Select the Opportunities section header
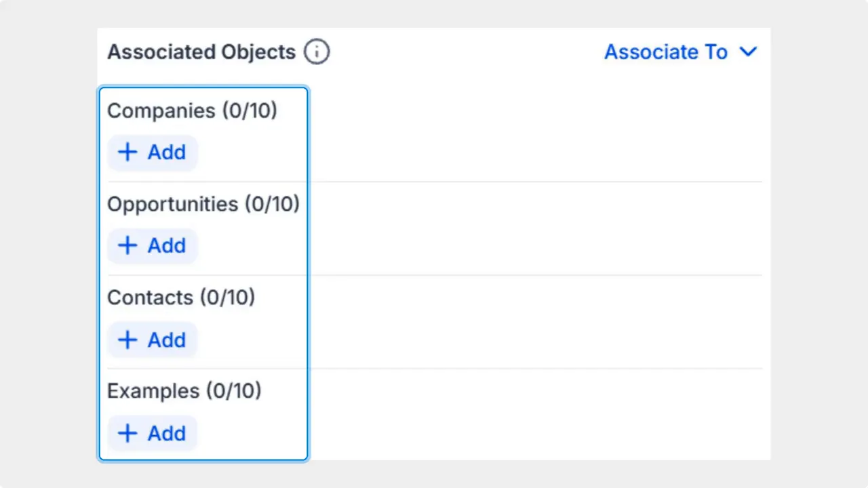 203,204
